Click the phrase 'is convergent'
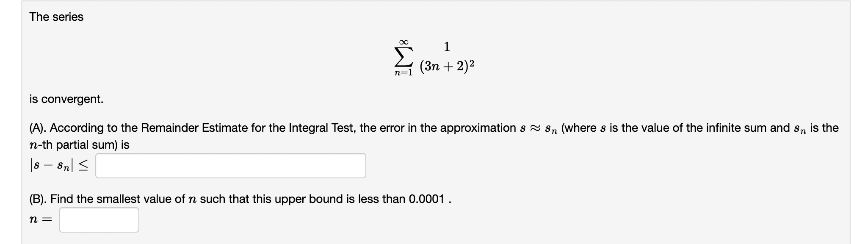 (x=66, y=100)
